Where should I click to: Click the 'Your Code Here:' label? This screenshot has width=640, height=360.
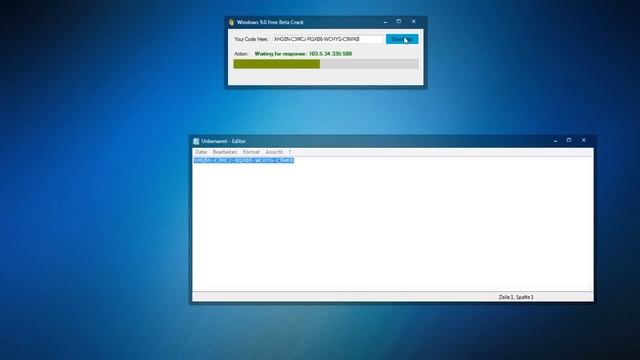[251, 39]
